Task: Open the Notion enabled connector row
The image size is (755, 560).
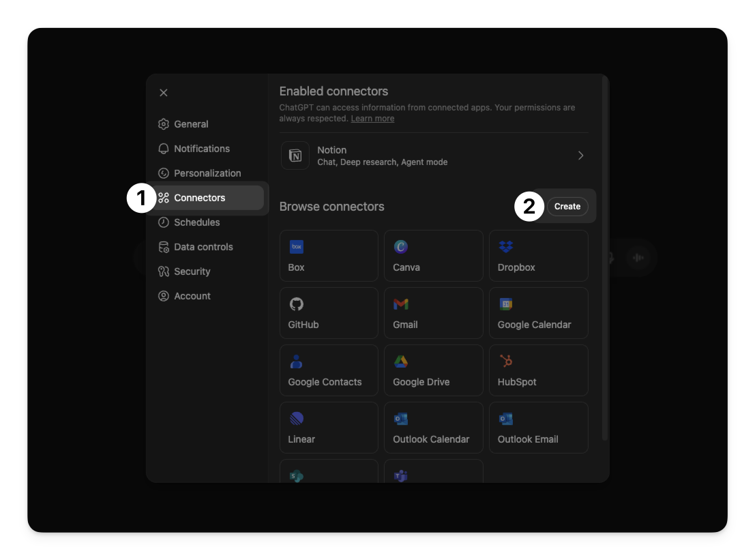Action: (433, 156)
